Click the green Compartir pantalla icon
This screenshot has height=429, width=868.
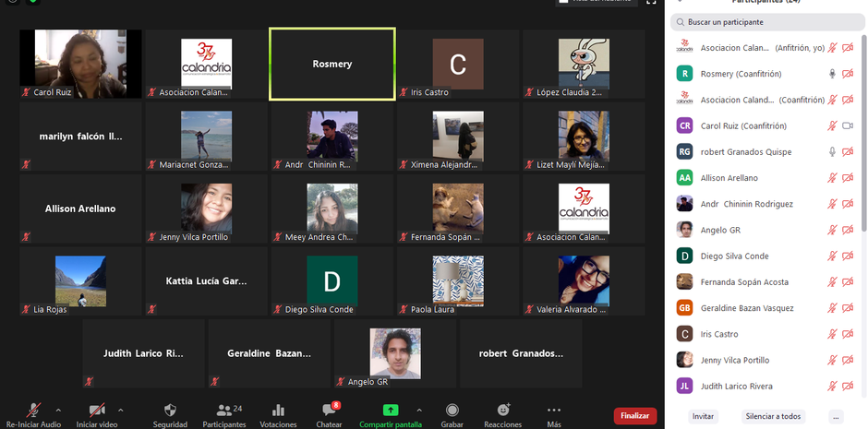391,411
